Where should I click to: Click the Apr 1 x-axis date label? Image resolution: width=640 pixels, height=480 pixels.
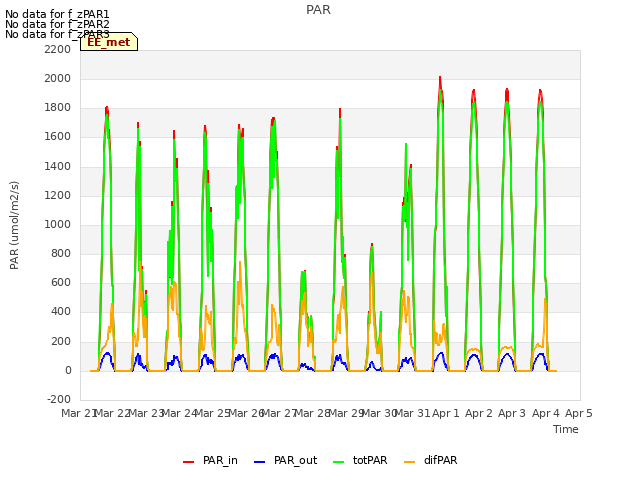tap(446, 413)
